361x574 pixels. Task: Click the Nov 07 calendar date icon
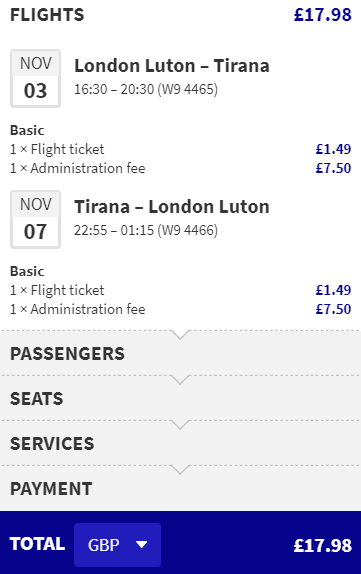(36, 220)
